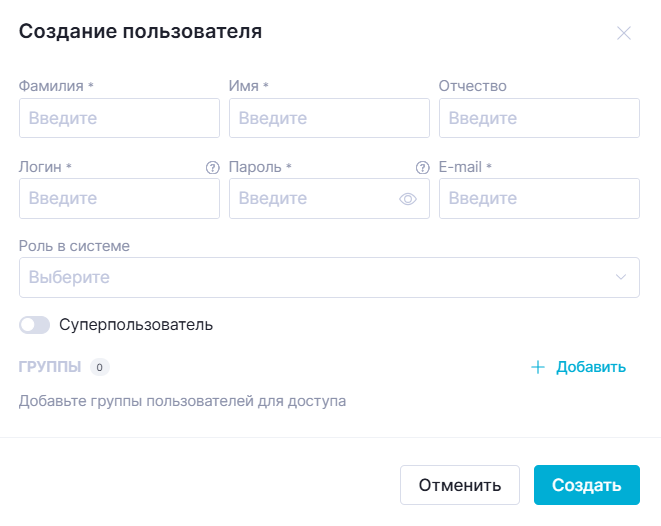Focus the Фамилия input field
Viewport: 661px width, 526px height.
[x=119, y=118]
